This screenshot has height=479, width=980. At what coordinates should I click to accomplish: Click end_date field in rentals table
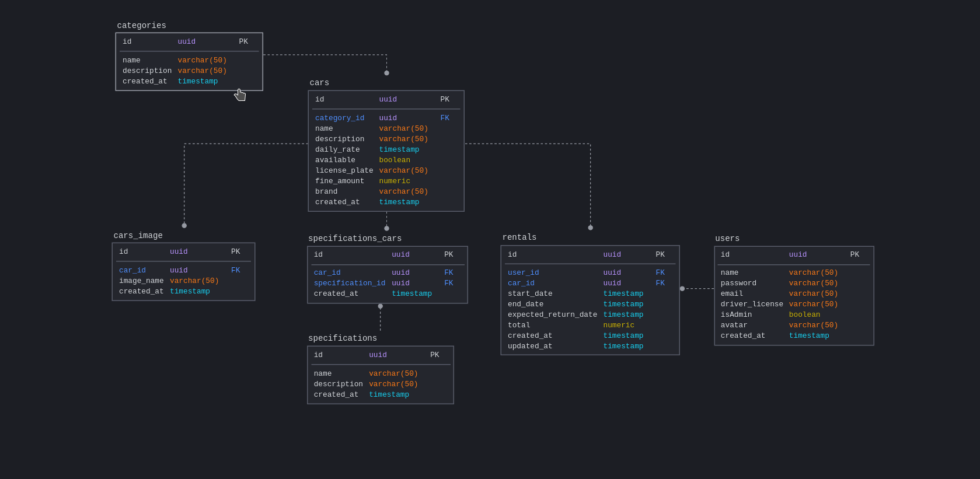click(x=525, y=304)
